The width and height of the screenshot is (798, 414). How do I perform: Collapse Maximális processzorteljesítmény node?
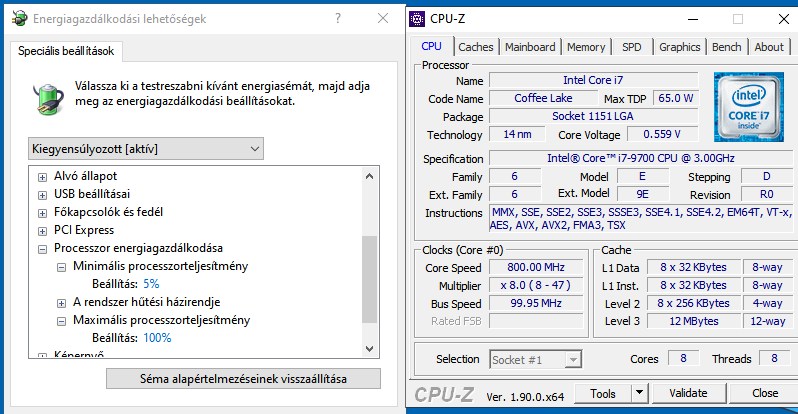click(x=62, y=321)
